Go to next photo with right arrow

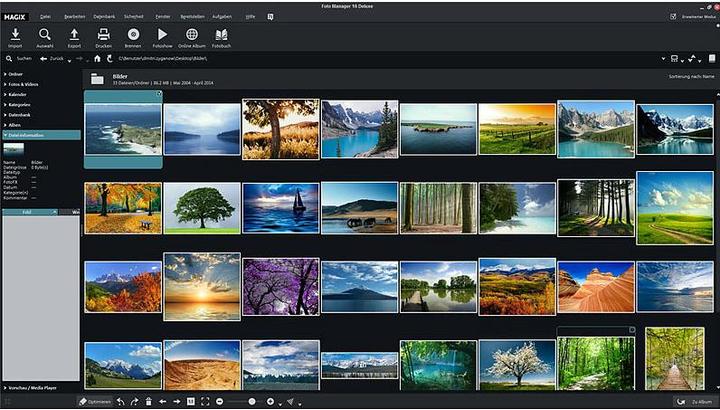coord(177,402)
